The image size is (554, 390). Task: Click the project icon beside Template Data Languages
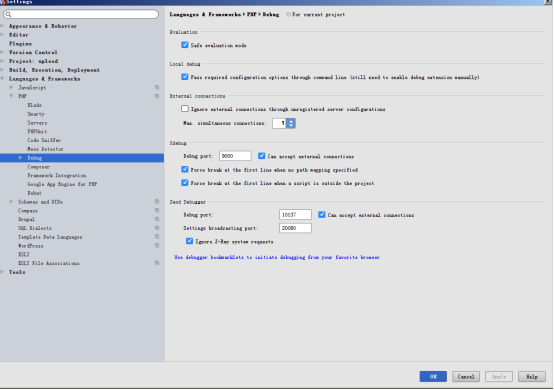point(157,237)
